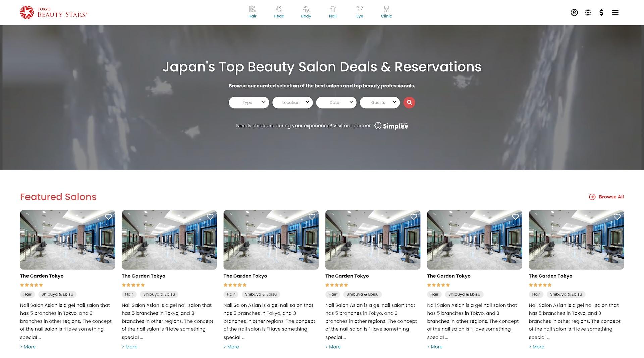
Task: Visit the Simplee partner logo link
Action: pos(391,126)
